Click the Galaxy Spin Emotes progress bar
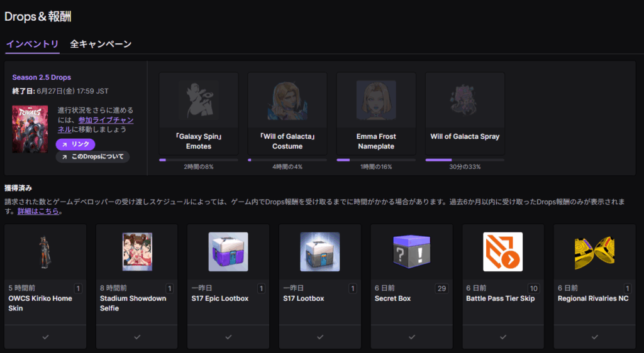 point(199,160)
